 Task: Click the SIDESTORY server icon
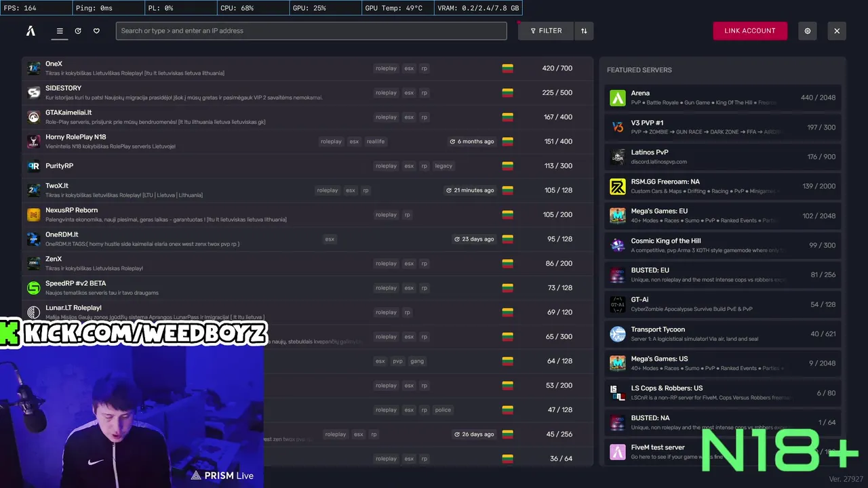point(33,92)
